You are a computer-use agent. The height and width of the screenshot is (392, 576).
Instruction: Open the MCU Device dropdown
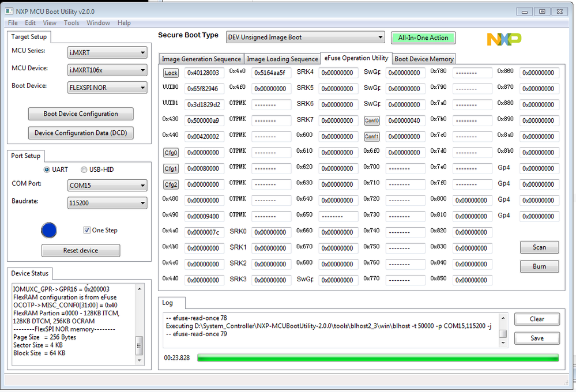(x=107, y=70)
